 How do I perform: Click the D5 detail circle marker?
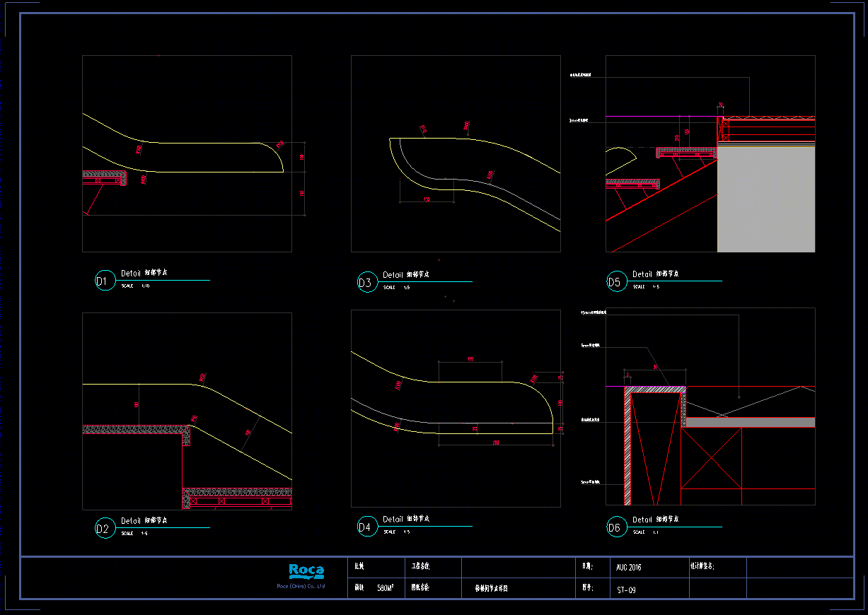click(616, 282)
